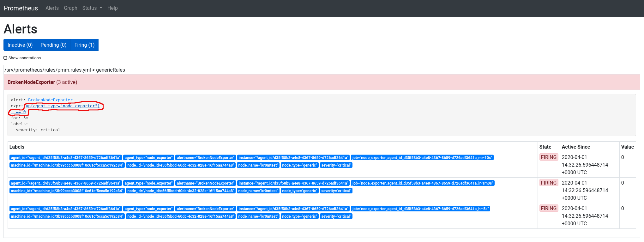Toggle the Inactive (0) alerts filter

pos(20,45)
